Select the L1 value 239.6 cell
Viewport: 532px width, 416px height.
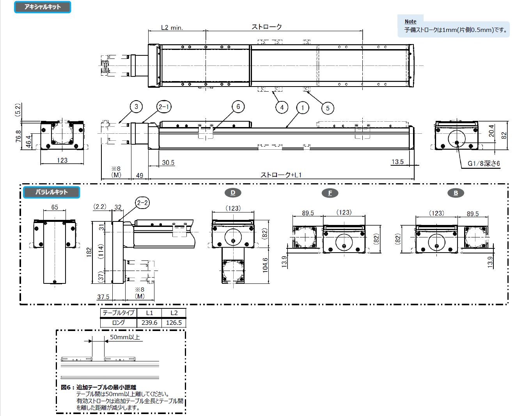(149, 323)
